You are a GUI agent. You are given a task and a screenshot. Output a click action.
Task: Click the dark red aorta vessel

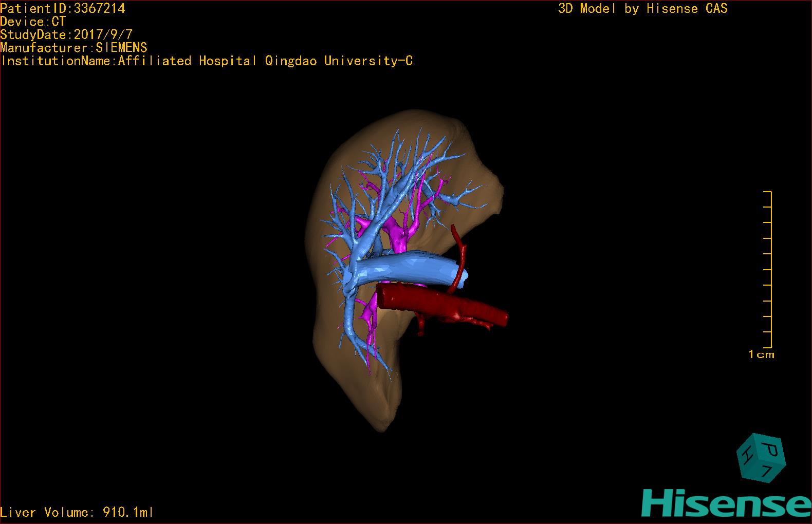(x=442, y=304)
